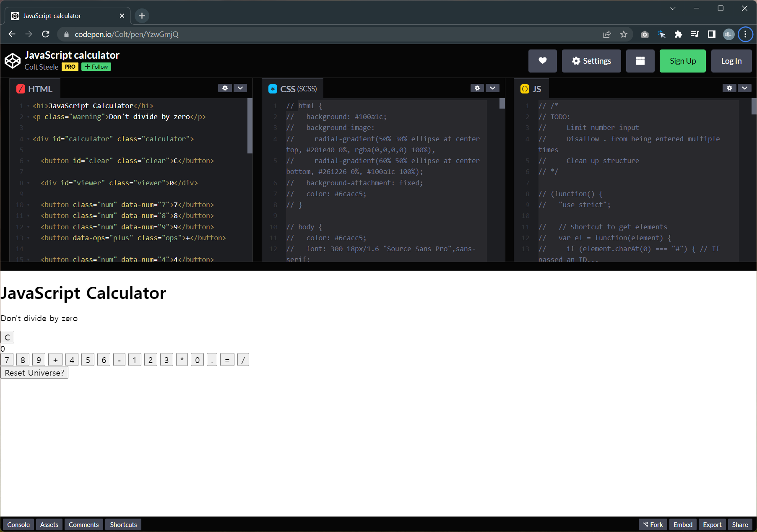Select the JS editor tab
The height and width of the screenshot is (532, 757).
pos(531,89)
